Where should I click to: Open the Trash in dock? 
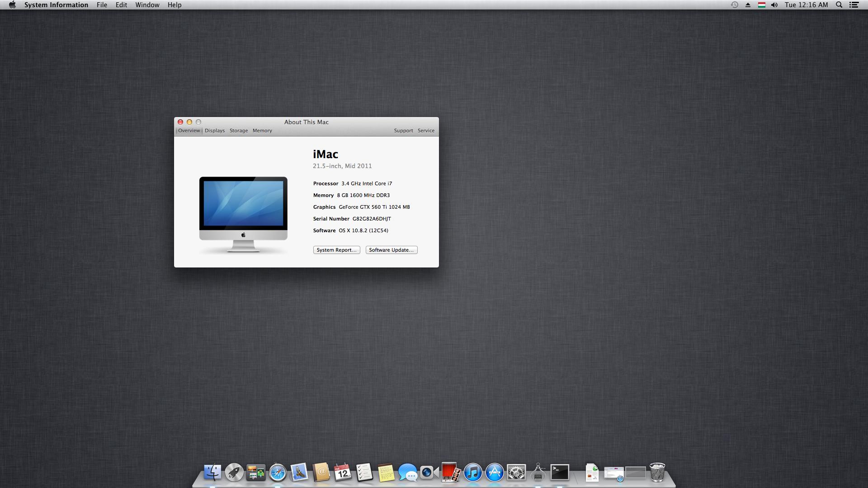[657, 473]
